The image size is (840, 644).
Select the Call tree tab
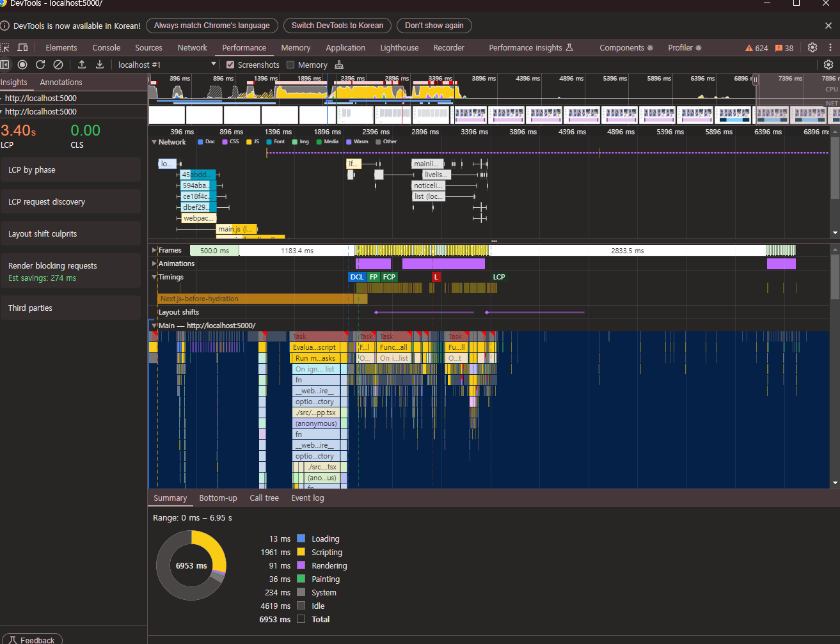pos(264,498)
